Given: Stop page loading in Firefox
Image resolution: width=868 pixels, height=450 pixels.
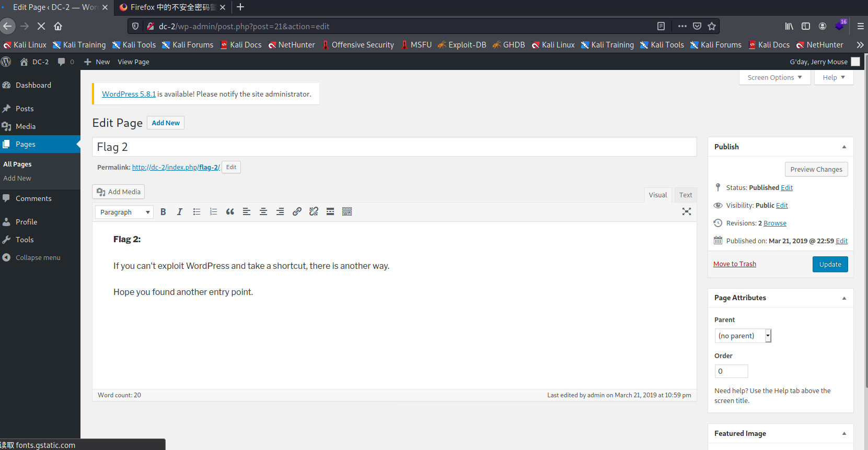Looking at the screenshot, I should [x=41, y=26].
